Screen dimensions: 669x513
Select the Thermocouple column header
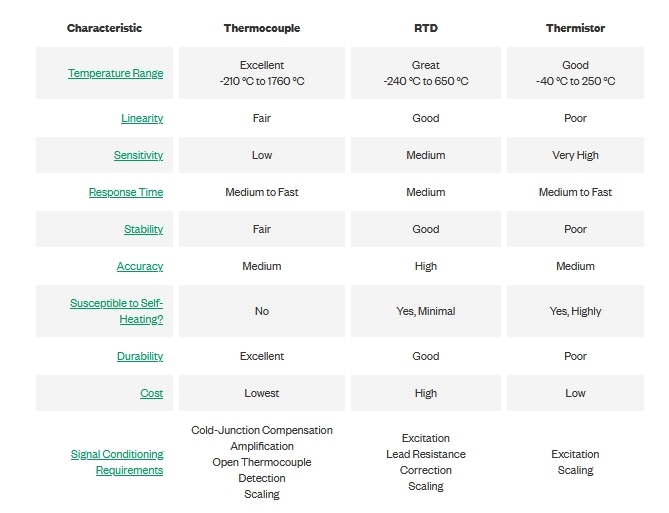coord(261,28)
